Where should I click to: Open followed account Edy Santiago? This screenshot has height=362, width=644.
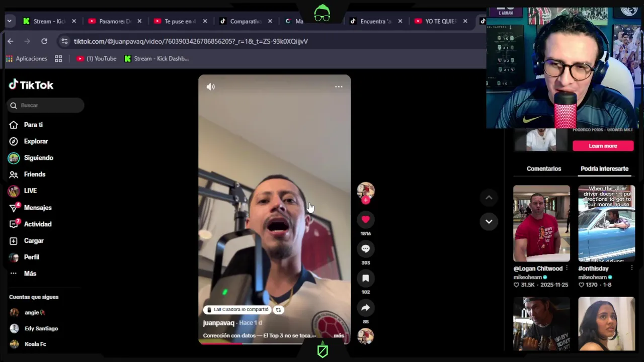[41, 328]
